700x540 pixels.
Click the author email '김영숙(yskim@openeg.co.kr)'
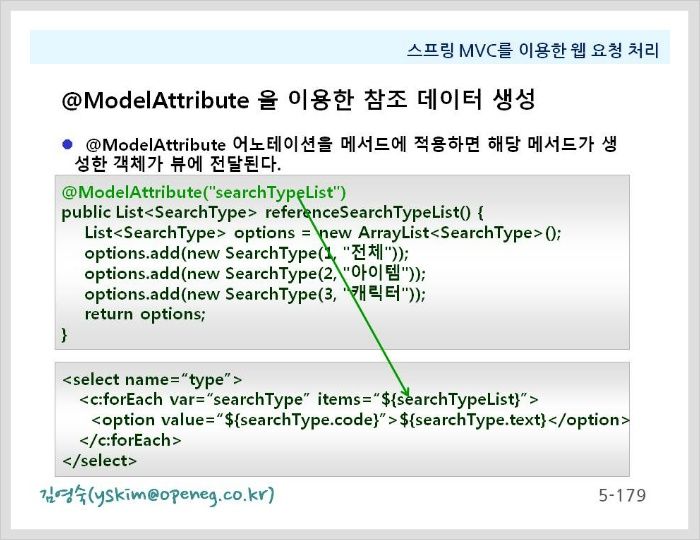[157, 495]
